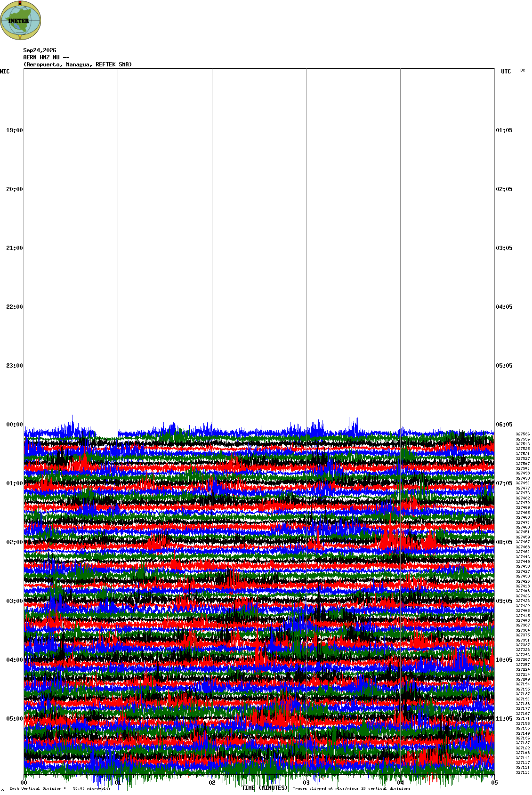Image resolution: width=532 pixels, height=795 pixels.
Task: Select the 05:00 NIC time label
Action: [x=14, y=719]
